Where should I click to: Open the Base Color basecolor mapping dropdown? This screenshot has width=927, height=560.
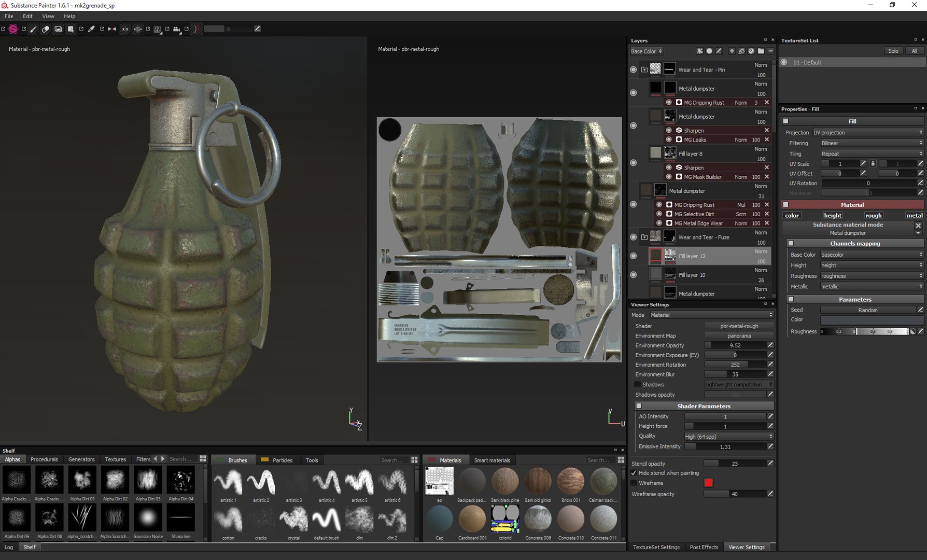(x=872, y=255)
